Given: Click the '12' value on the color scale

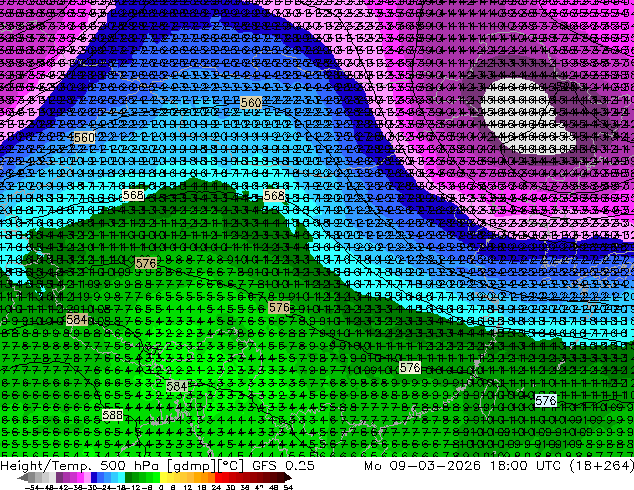Looking at the screenshot, I should point(188,487).
